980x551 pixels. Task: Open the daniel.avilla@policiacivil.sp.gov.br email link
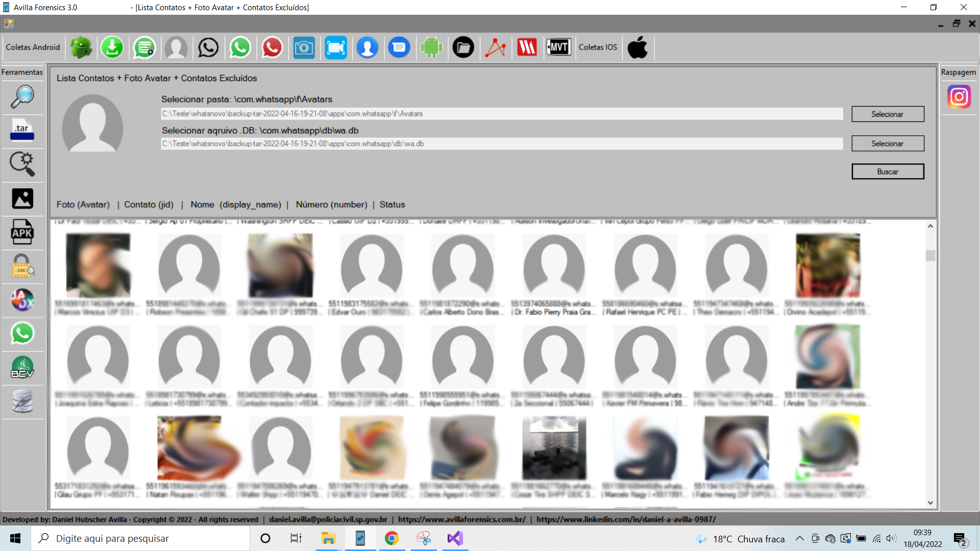point(328,519)
